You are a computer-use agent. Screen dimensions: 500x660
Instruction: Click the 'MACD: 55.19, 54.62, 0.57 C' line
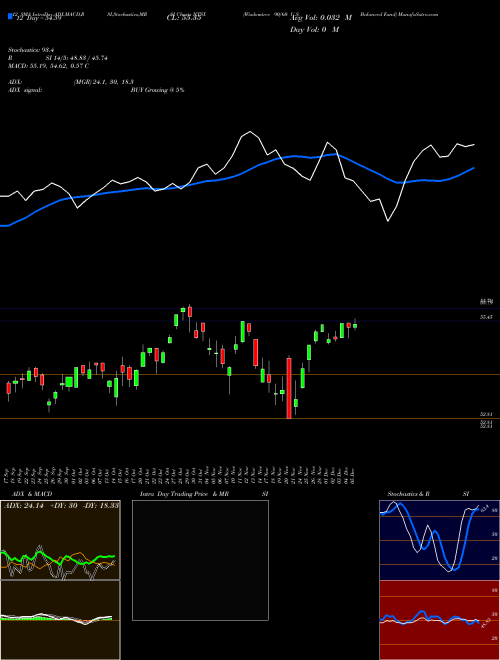[48, 66]
